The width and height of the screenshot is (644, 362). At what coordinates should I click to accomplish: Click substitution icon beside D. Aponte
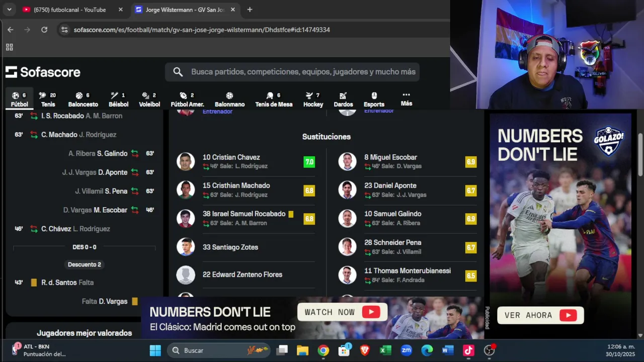click(135, 172)
